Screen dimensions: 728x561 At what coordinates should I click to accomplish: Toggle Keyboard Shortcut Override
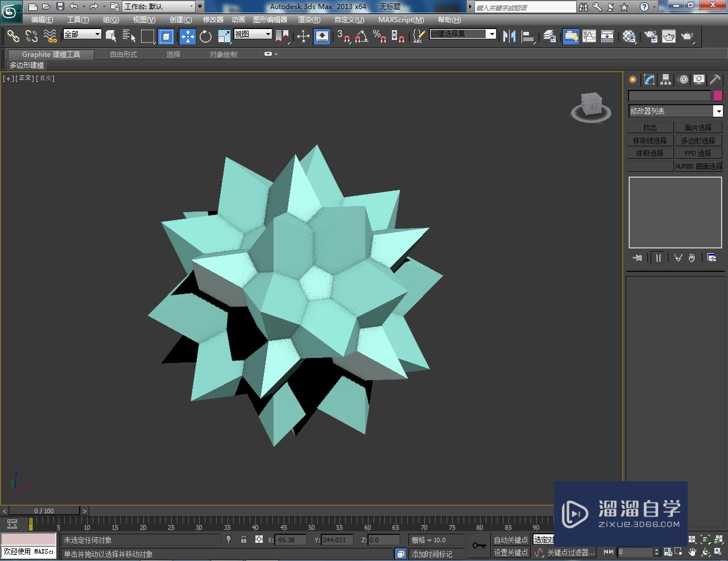tap(322, 36)
